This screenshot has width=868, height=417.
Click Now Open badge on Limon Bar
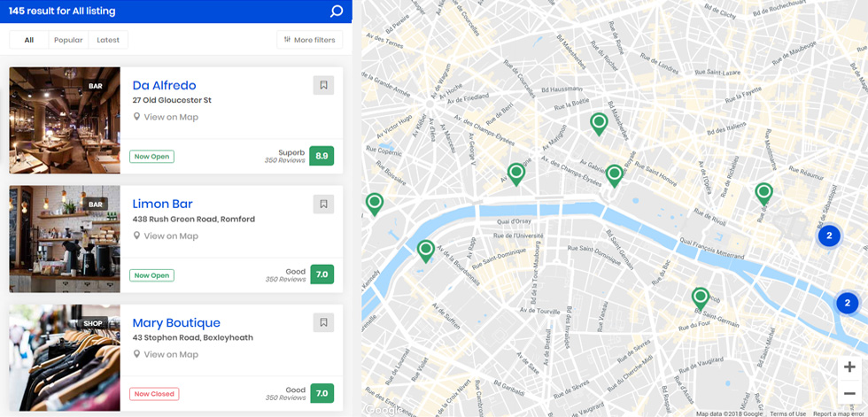point(151,275)
